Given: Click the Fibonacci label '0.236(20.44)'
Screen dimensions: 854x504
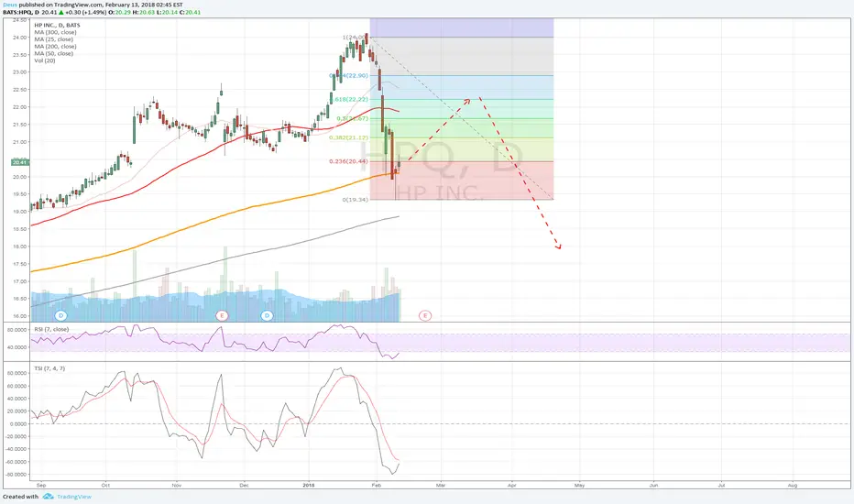Looking at the screenshot, I should point(348,161).
